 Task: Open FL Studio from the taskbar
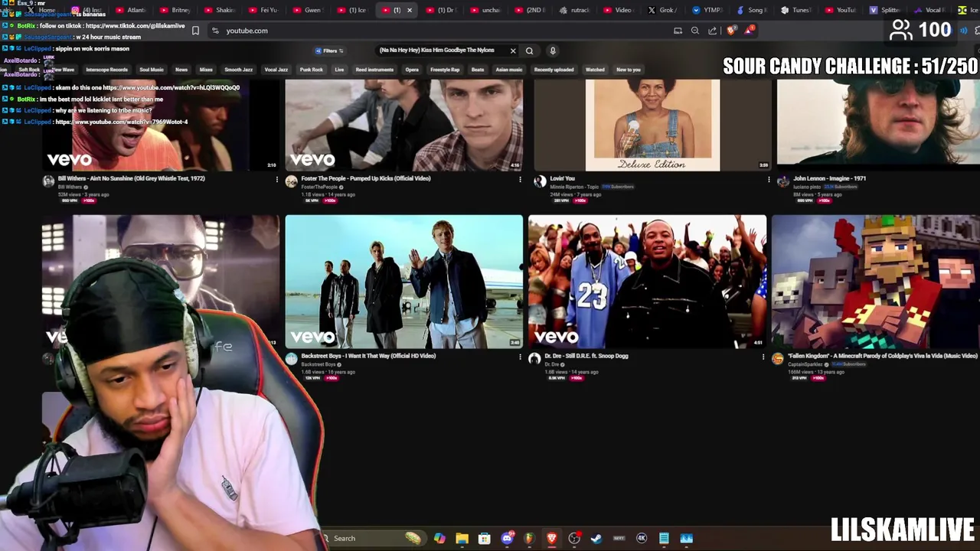click(529, 538)
